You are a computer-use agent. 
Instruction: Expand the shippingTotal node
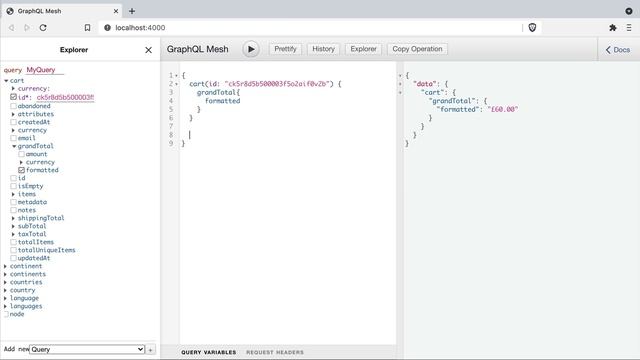(13, 218)
